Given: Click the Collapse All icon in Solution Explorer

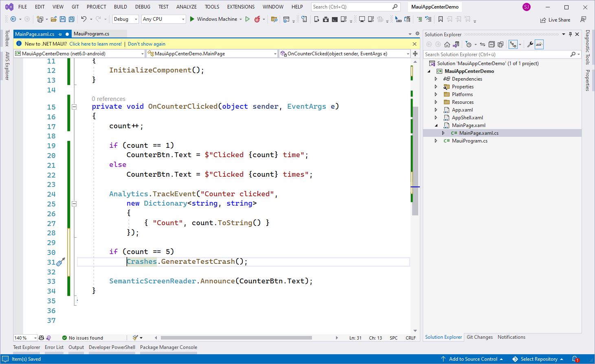Looking at the screenshot, I should click(x=492, y=44).
